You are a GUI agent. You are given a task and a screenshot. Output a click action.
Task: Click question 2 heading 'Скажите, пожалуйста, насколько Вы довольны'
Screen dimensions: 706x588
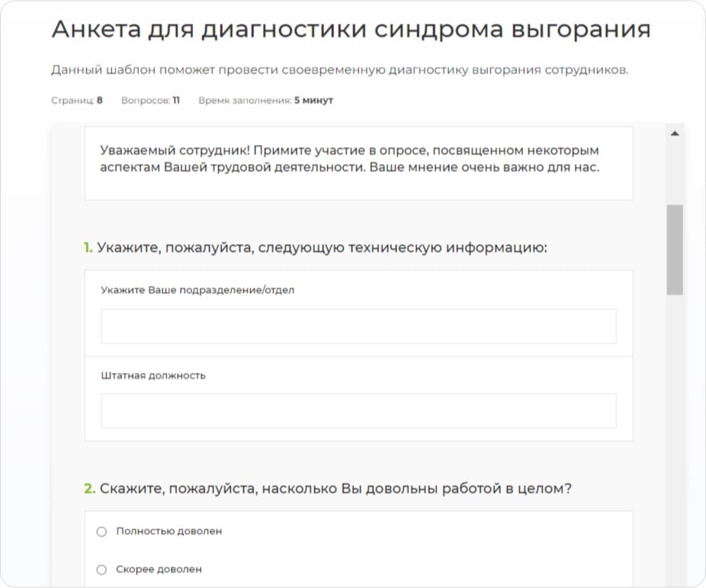point(328,489)
